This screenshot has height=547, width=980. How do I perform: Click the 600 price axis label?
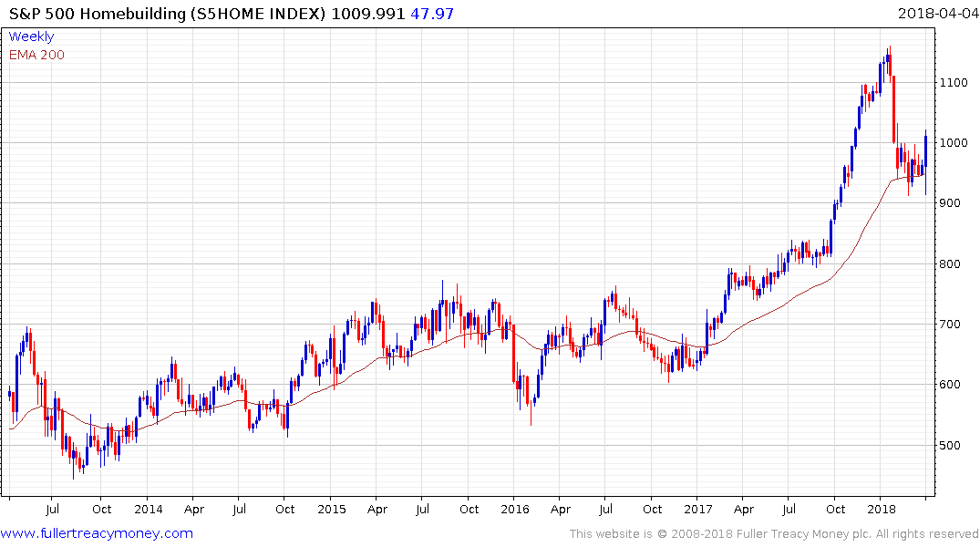click(x=951, y=385)
